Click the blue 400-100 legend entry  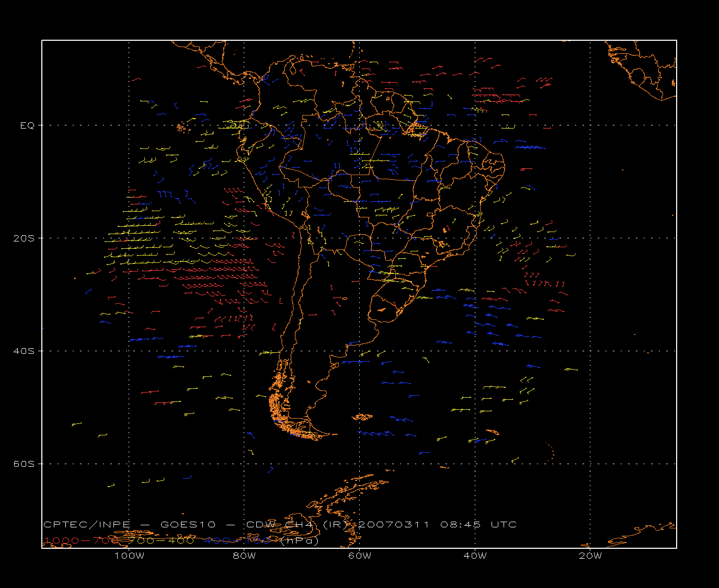click(237, 540)
